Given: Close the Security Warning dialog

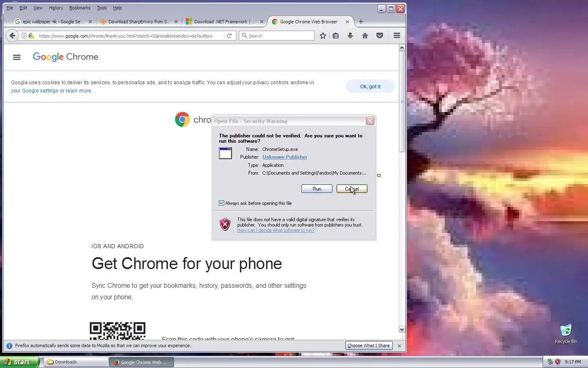Looking at the screenshot, I should tap(370, 121).
